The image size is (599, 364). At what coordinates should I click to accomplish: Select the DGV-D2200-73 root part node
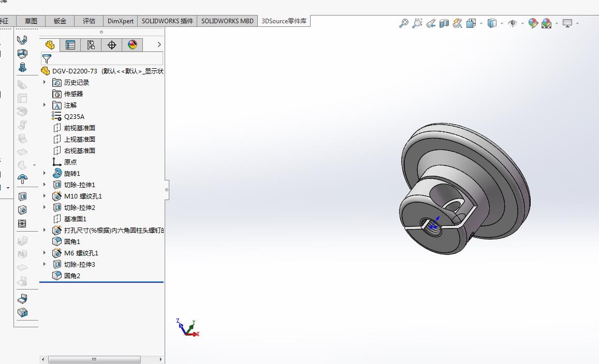[x=102, y=71]
